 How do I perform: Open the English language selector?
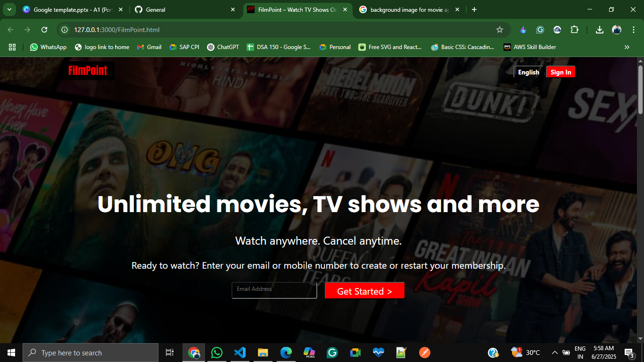tap(528, 72)
